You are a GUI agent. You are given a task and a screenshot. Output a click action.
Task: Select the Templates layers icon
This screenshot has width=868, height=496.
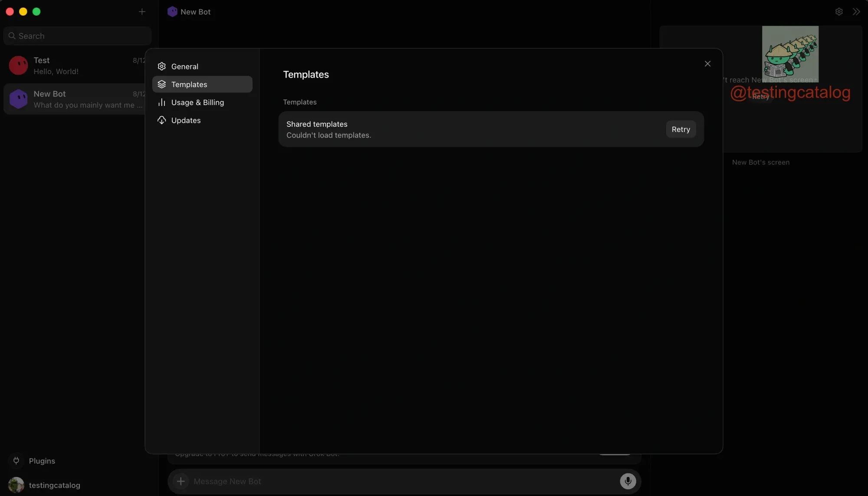coord(162,84)
